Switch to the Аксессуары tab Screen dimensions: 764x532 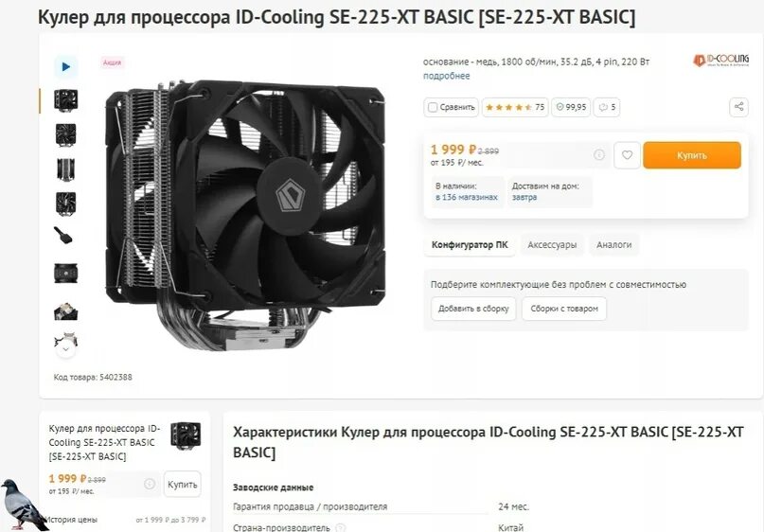point(552,244)
